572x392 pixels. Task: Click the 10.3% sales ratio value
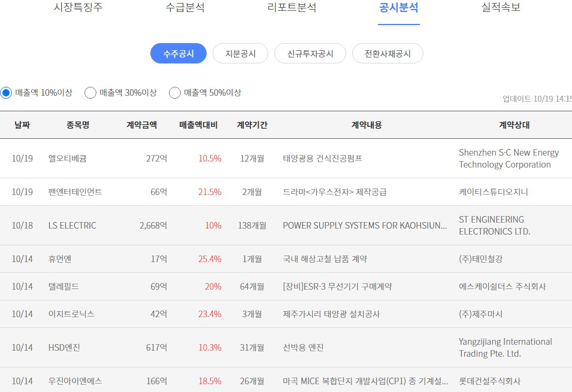[x=210, y=348]
